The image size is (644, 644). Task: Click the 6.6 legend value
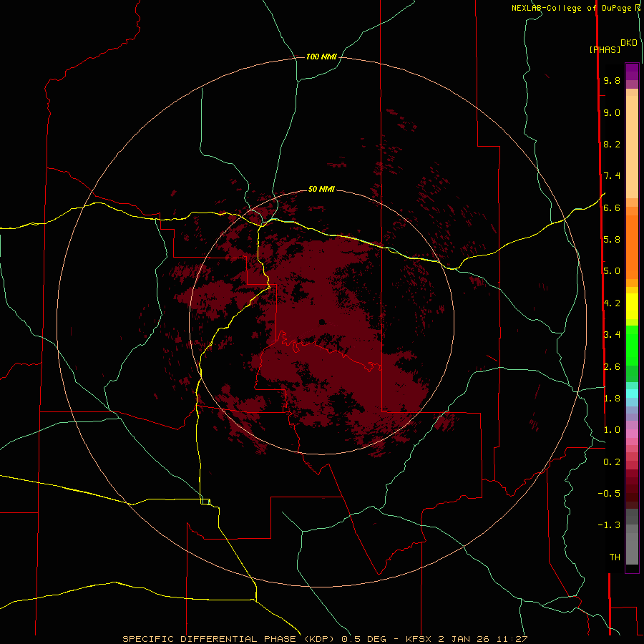(612, 208)
